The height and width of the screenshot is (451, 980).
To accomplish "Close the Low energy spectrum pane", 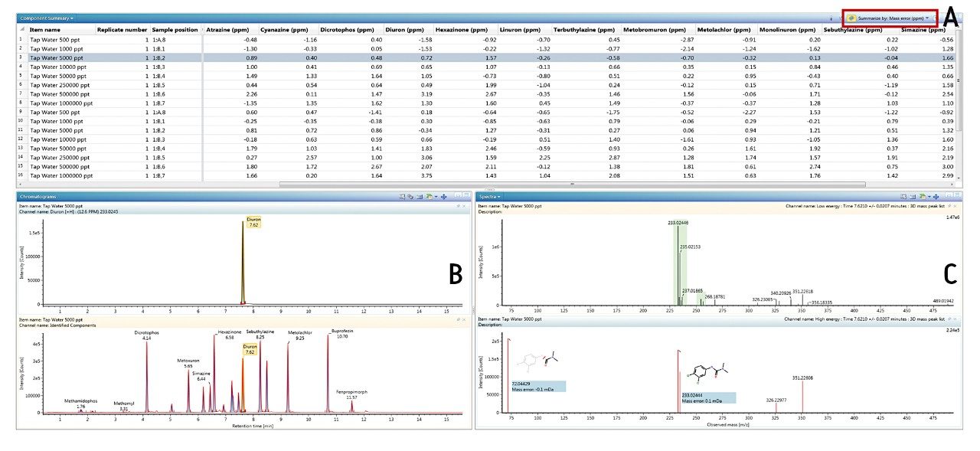I will tap(955, 205).
